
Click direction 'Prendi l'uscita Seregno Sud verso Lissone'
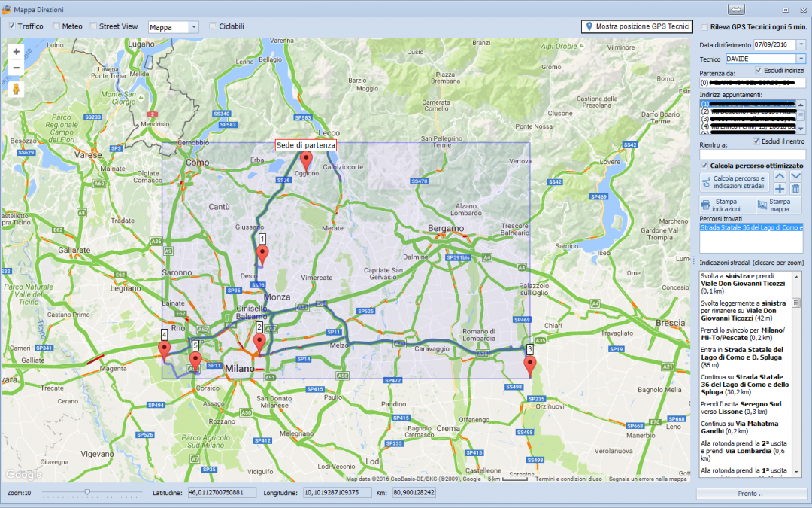click(741, 408)
